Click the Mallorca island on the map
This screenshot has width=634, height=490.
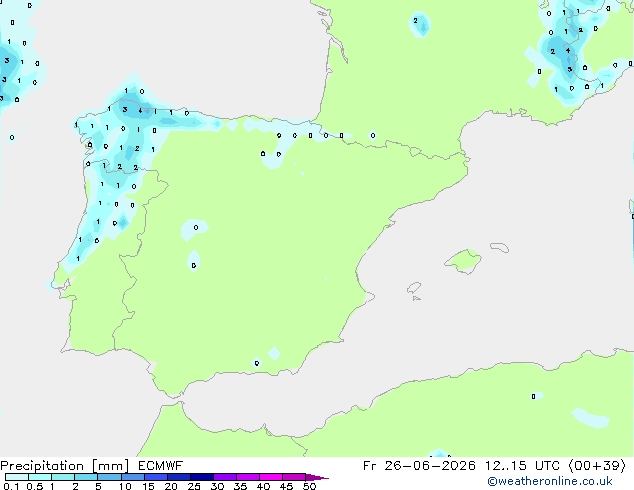coord(464,261)
